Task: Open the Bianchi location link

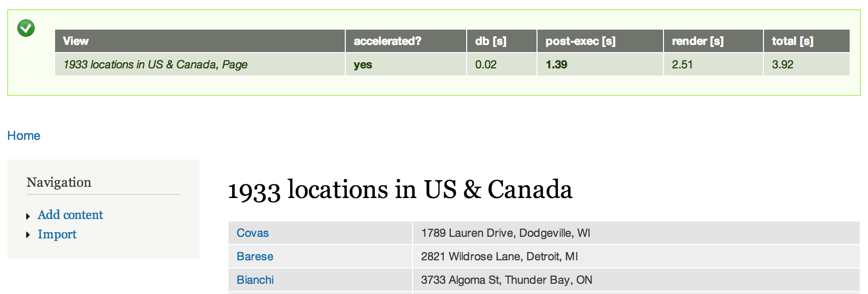Action: [255, 280]
